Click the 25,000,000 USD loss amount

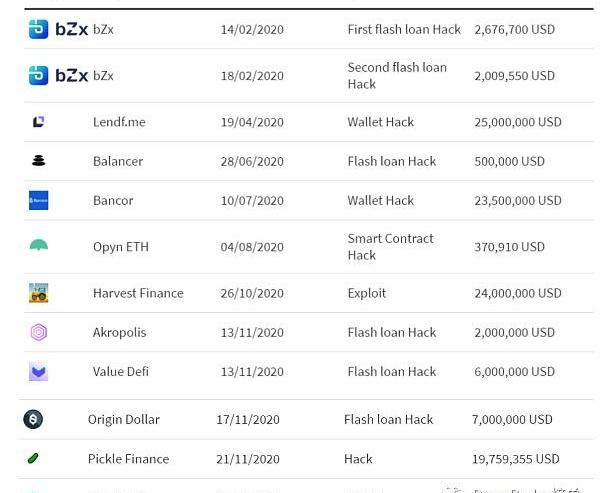[x=518, y=122]
